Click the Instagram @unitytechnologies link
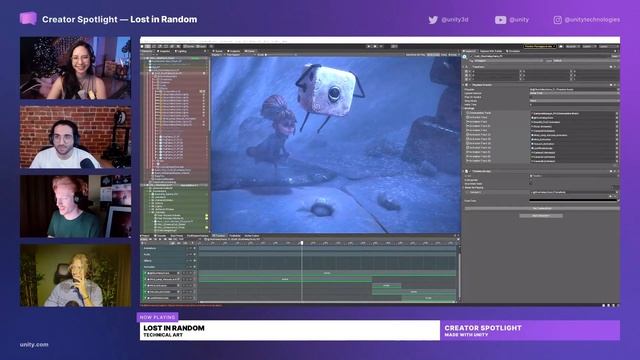Screen dimensions: 640x360 coord(587,20)
